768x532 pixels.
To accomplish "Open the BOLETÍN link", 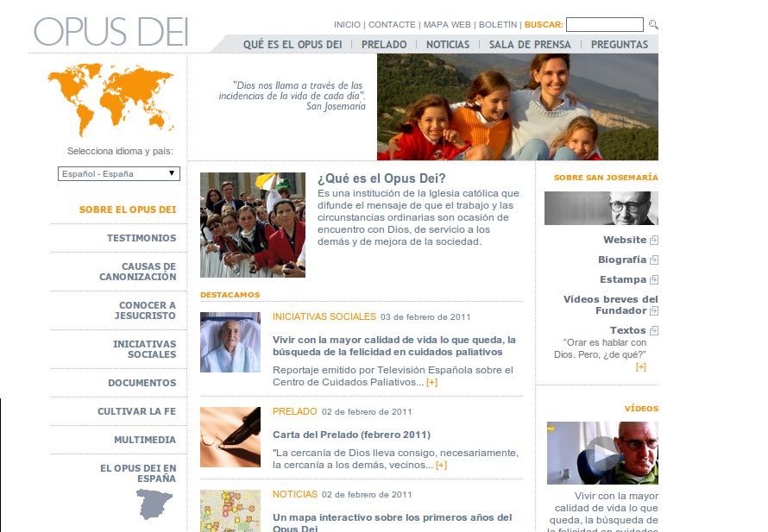I will [x=498, y=24].
